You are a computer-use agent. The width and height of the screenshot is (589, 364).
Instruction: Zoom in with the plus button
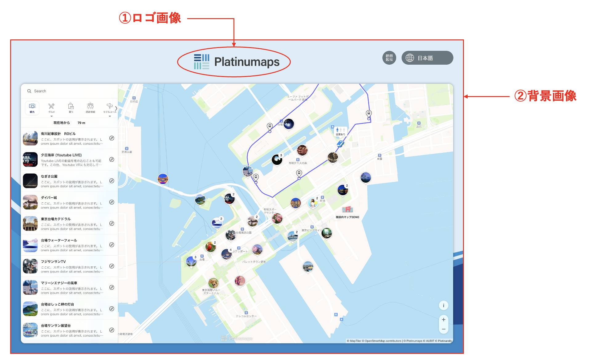click(x=443, y=320)
